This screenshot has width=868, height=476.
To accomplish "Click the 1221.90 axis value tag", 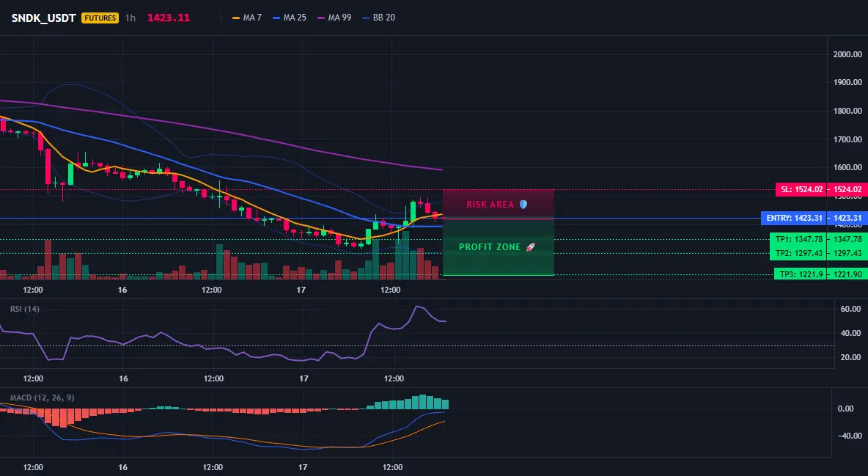I will coord(847,274).
